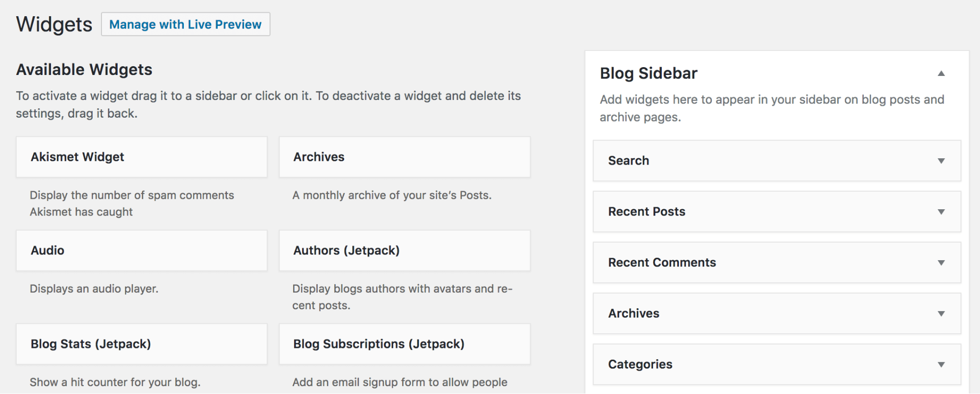Viewport: 980px width, 394px height.
Task: Click the Manage with Live Preview button
Action: click(185, 24)
